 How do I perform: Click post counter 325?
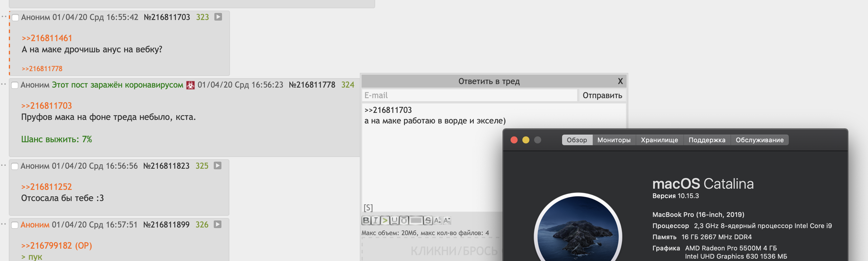(x=202, y=166)
